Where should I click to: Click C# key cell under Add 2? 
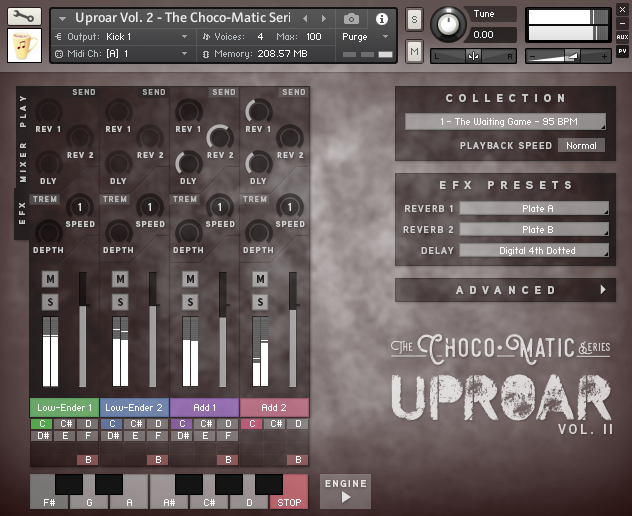(276, 424)
